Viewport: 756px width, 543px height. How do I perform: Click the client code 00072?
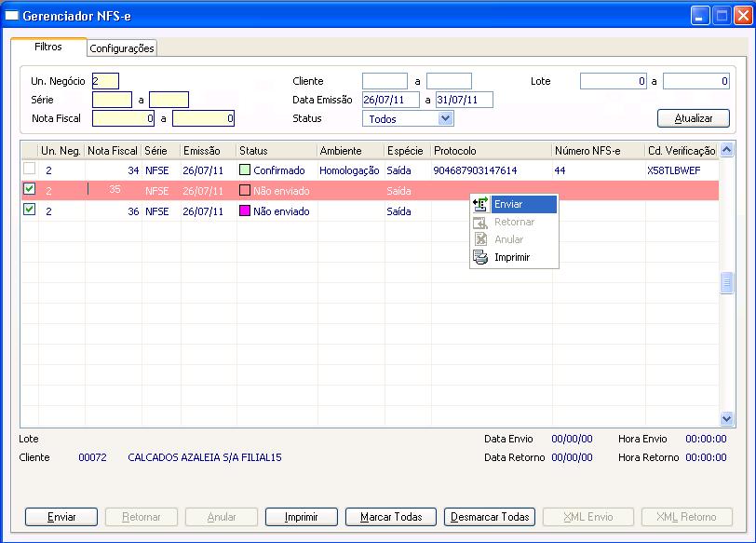click(x=92, y=457)
